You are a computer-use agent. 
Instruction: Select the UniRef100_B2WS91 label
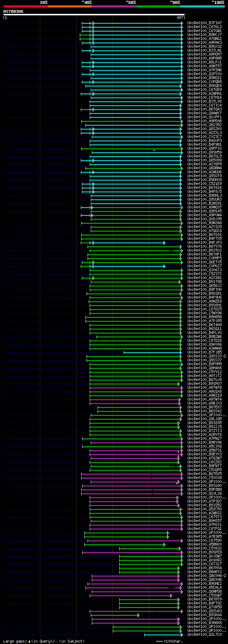[x=204, y=203]
